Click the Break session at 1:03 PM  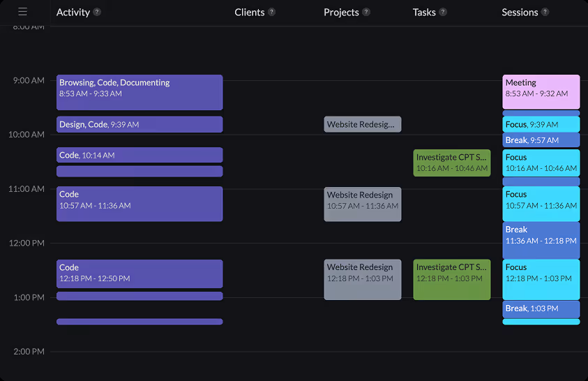[541, 308]
